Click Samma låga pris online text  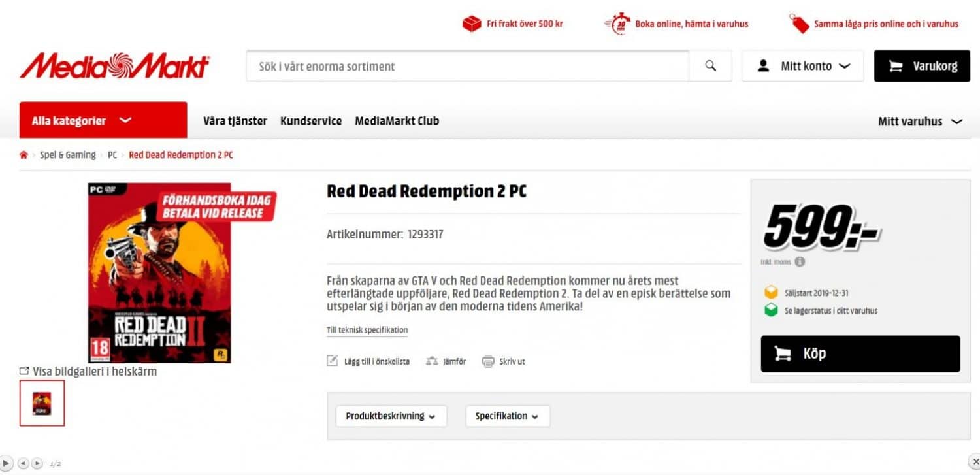pos(886,24)
